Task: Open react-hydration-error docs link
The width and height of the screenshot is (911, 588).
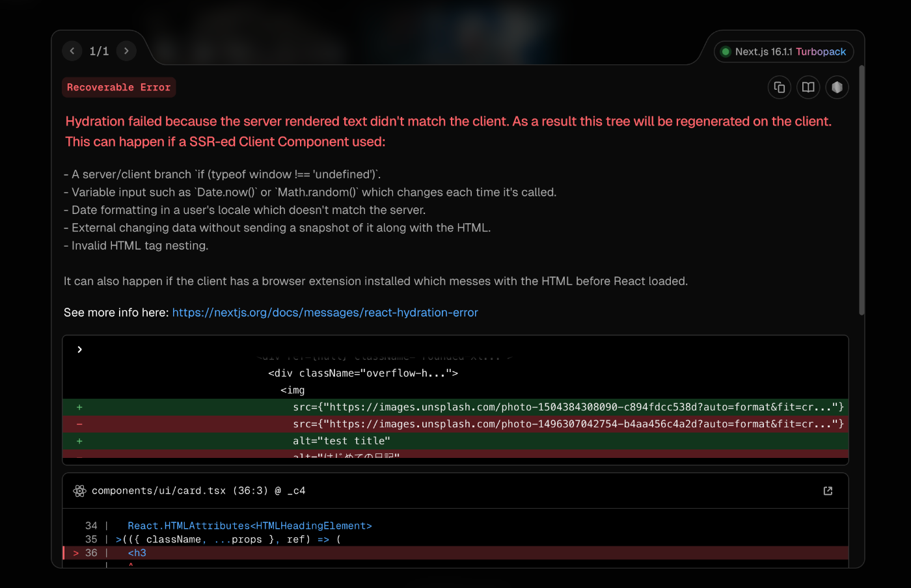Action: click(x=325, y=312)
